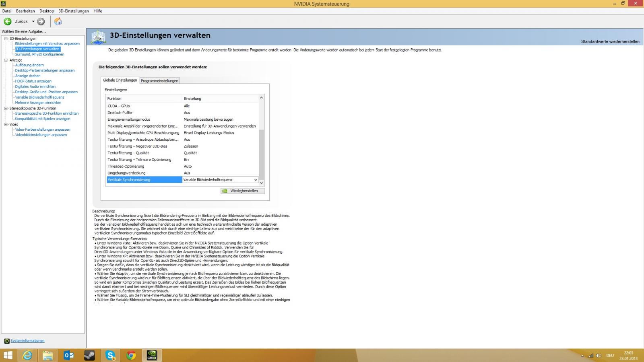This screenshot has width=644, height=362.
Task: Open the Hilfe menu
Action: tap(98, 11)
